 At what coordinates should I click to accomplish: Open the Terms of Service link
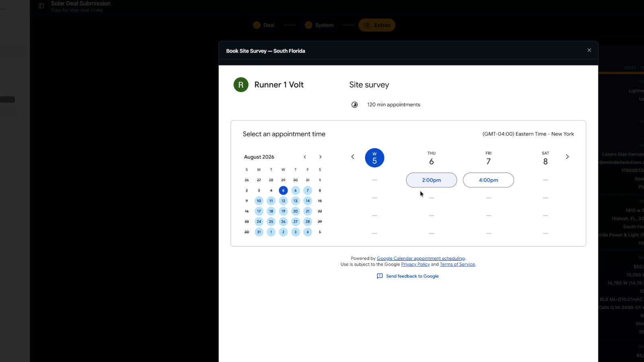click(457, 264)
